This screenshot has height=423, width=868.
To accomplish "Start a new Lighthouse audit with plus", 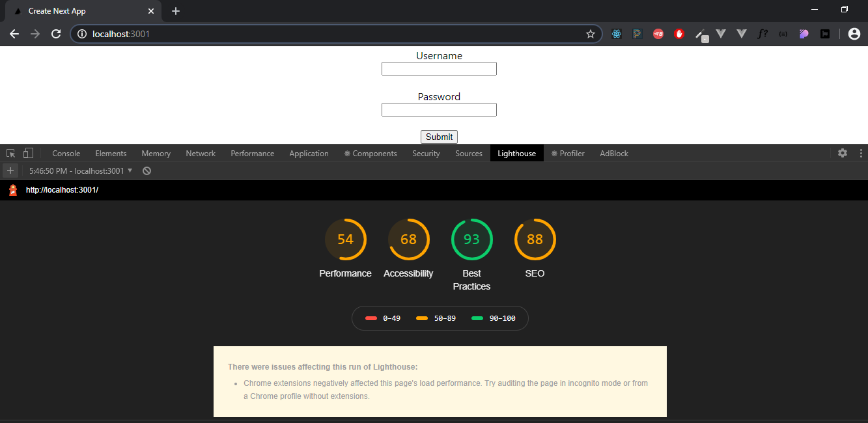I will click(x=10, y=171).
